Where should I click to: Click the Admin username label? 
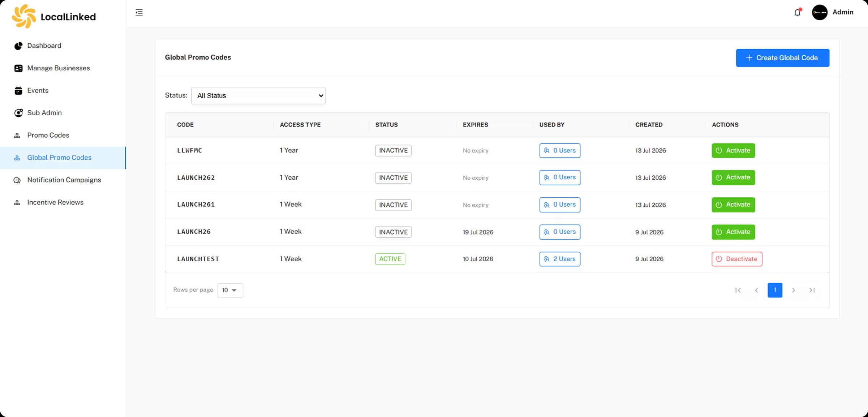pyautogui.click(x=843, y=12)
